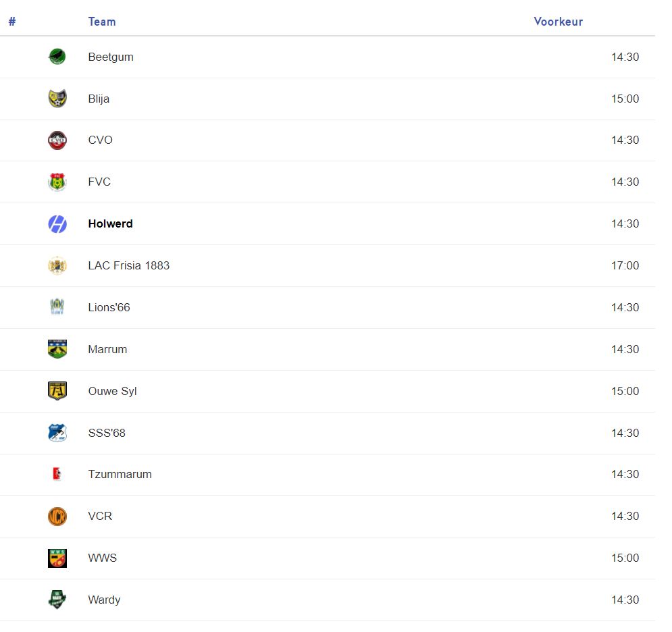This screenshot has width=672, height=632.
Task: Click the 15:00 time in WWS row
Action: pos(625,558)
